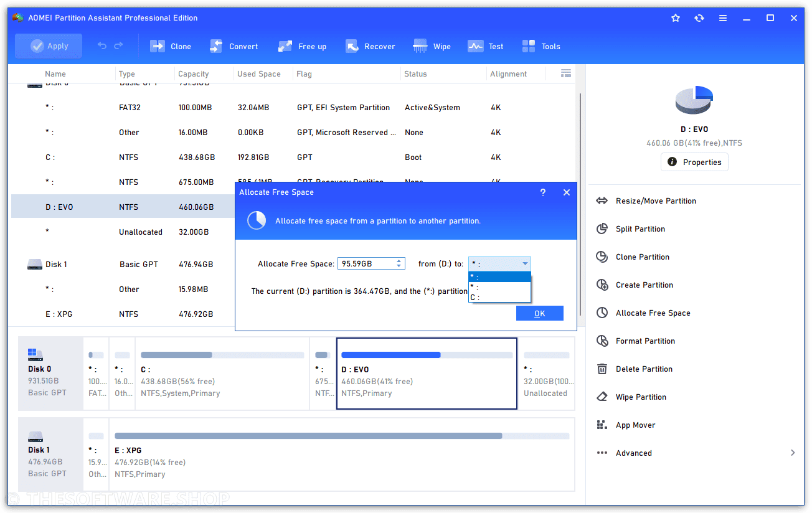812x513 pixels.
Task: Select Disk 1's 15.98MB Other partition row
Action: (123, 289)
